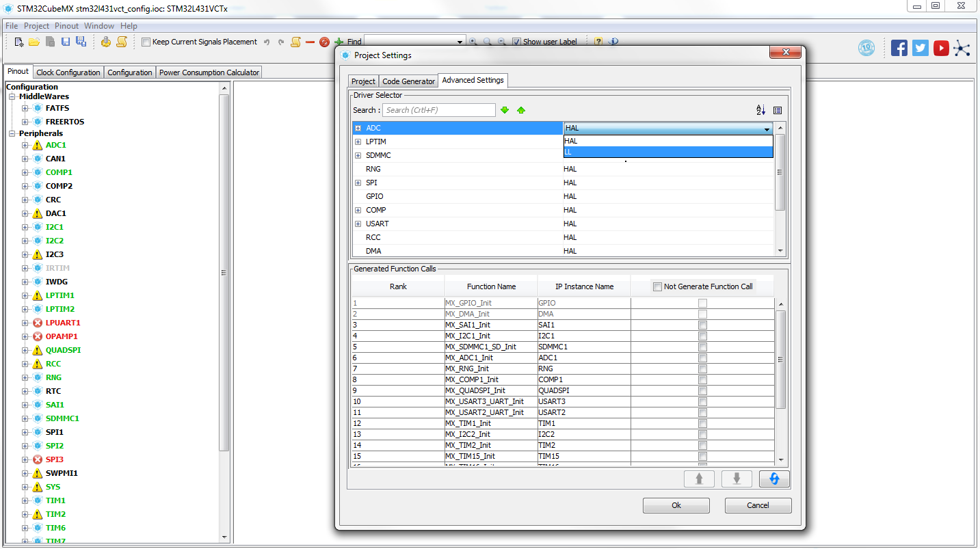Click the New Project toolbar icon
Image resolution: width=980 pixels, height=549 pixels.
pyautogui.click(x=19, y=42)
